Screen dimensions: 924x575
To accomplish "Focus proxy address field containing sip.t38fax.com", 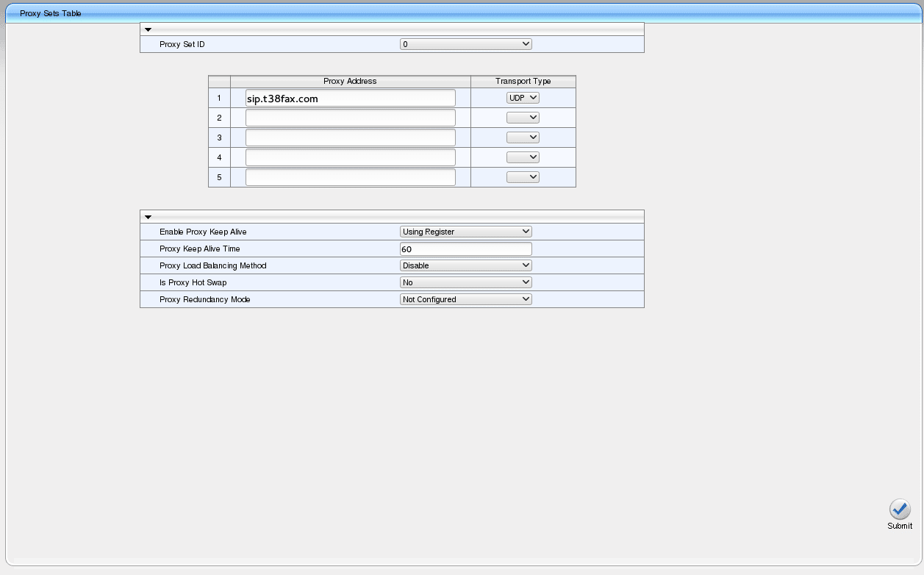I will pyautogui.click(x=351, y=98).
